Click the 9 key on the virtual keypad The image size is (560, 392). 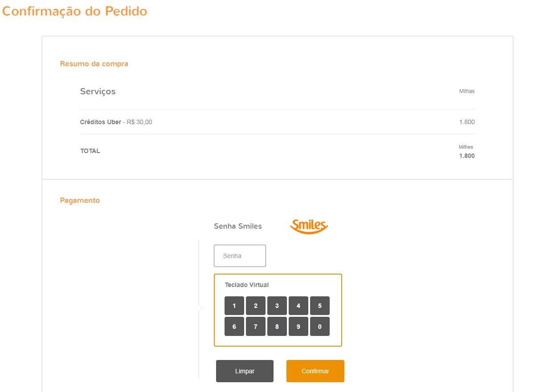298,326
